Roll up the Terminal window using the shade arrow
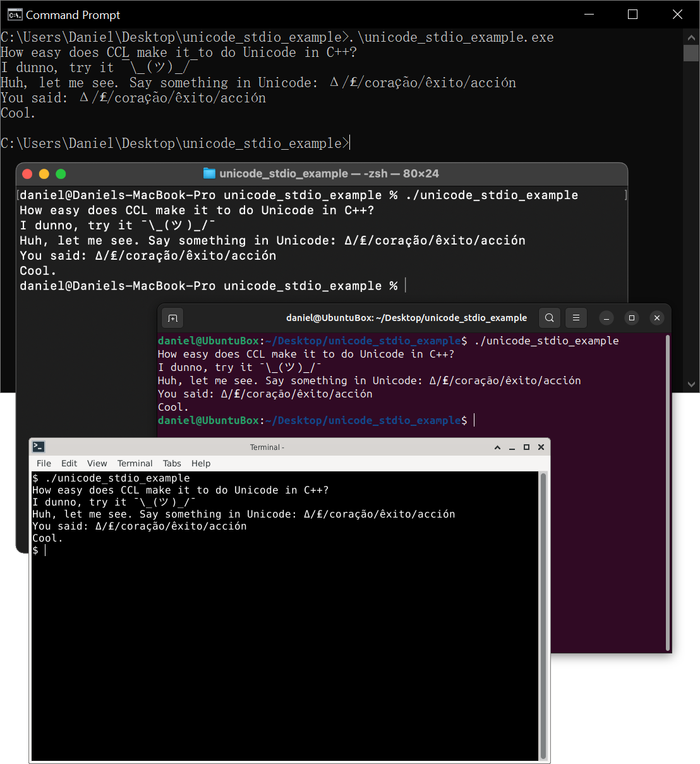This screenshot has height=764, width=700. pos(497,447)
